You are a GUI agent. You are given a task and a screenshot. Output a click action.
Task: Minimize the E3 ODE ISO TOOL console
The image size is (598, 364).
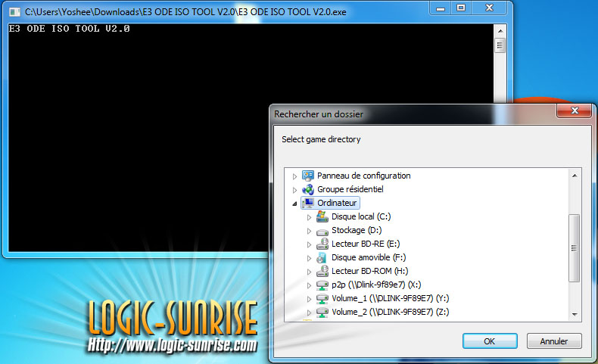coord(440,8)
